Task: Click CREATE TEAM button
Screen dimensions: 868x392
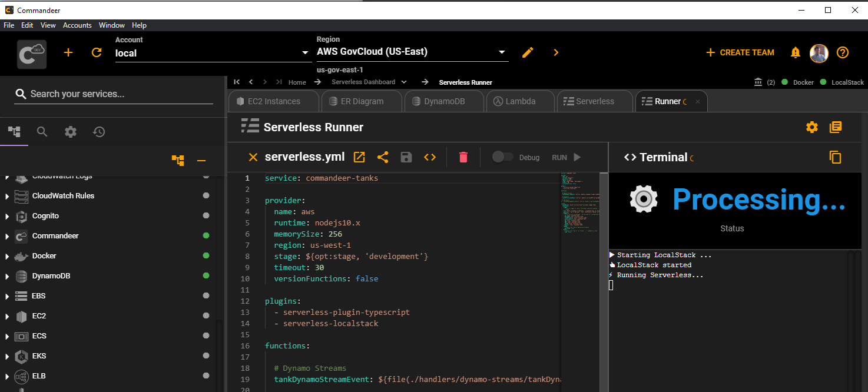Action: (x=740, y=52)
